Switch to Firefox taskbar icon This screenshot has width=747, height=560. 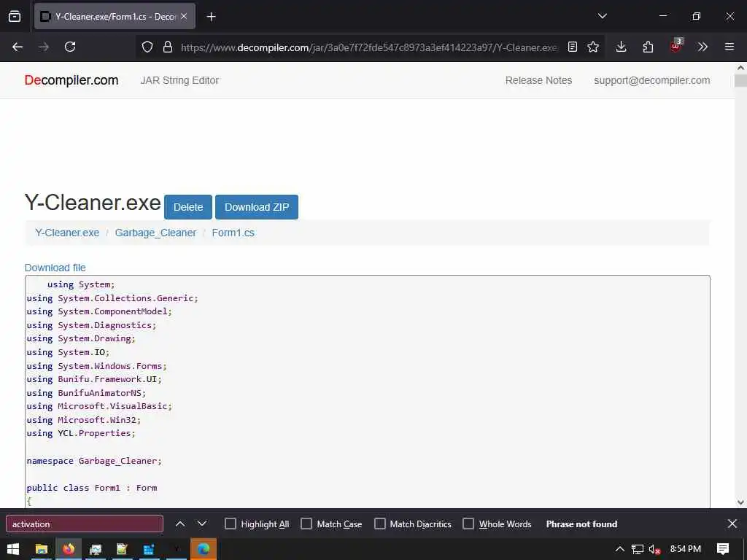point(69,549)
